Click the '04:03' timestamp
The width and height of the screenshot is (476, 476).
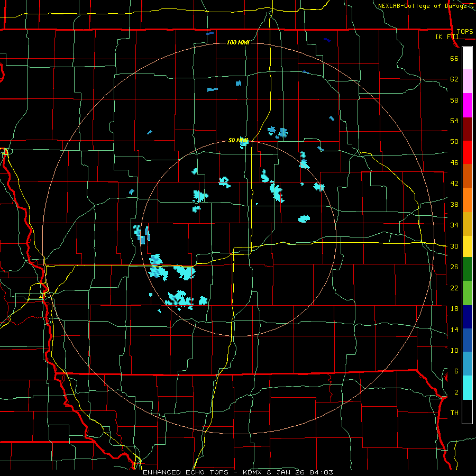pos(321,472)
